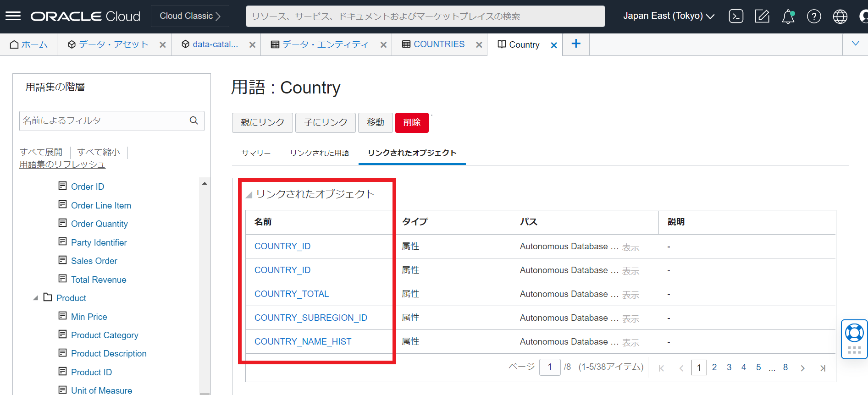868x395 pixels.
Task: Open the COUNTRY_SUBREGION_ID link
Action: click(310, 318)
